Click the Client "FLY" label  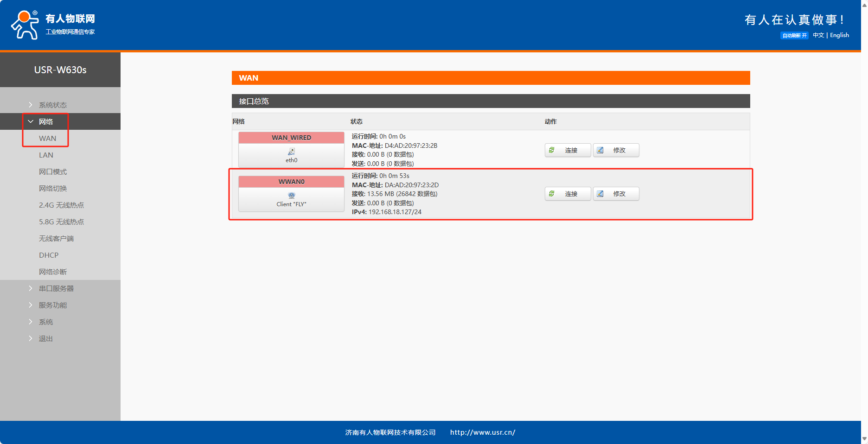pyautogui.click(x=291, y=204)
